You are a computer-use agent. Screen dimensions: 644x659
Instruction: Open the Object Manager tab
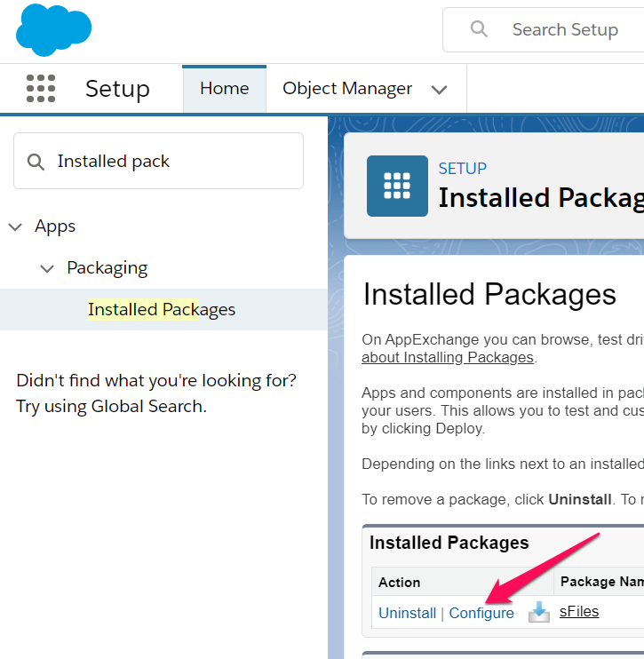click(x=347, y=89)
